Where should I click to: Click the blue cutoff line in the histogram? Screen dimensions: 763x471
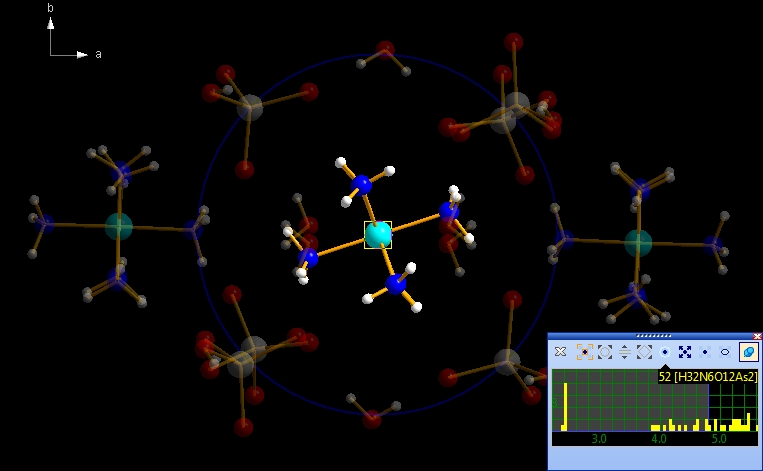pyautogui.click(x=709, y=400)
